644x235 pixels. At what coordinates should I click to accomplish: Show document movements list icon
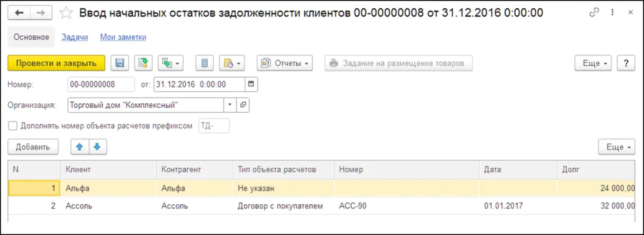204,64
